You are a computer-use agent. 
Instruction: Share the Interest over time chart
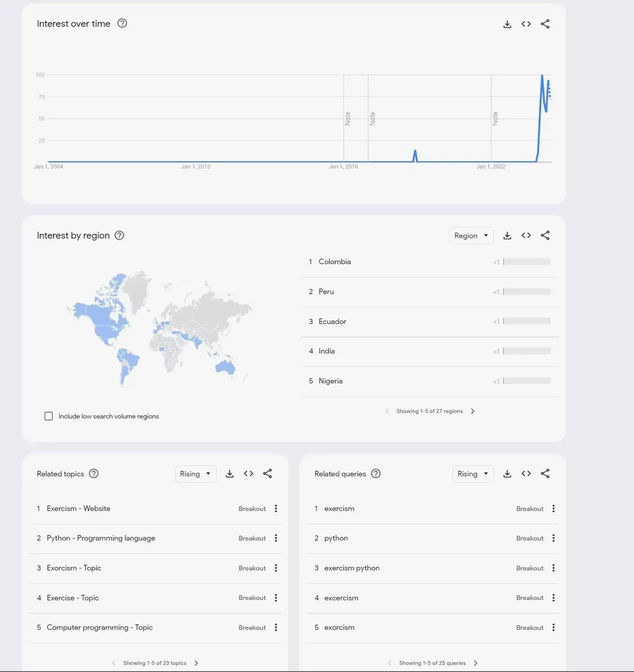545,24
